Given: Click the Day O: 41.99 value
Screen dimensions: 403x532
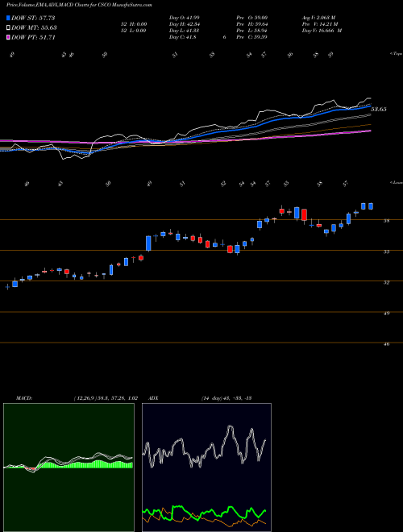Looking at the screenshot, I should click(185, 18).
